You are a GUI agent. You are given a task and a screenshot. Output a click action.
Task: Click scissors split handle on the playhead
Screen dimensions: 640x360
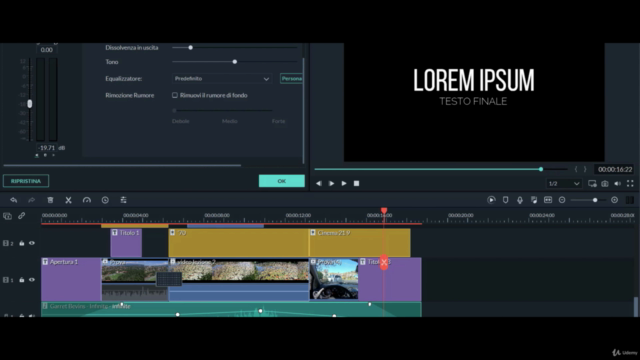[x=384, y=262]
